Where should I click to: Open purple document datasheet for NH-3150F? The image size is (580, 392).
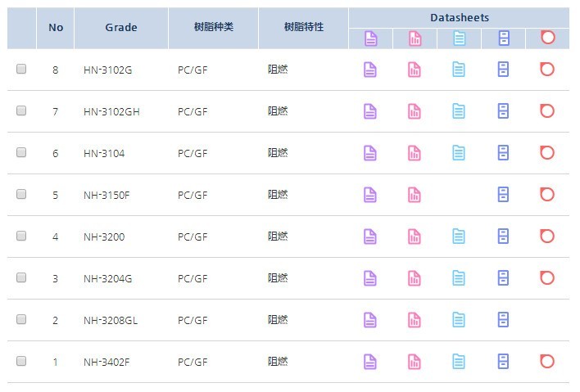370,195
